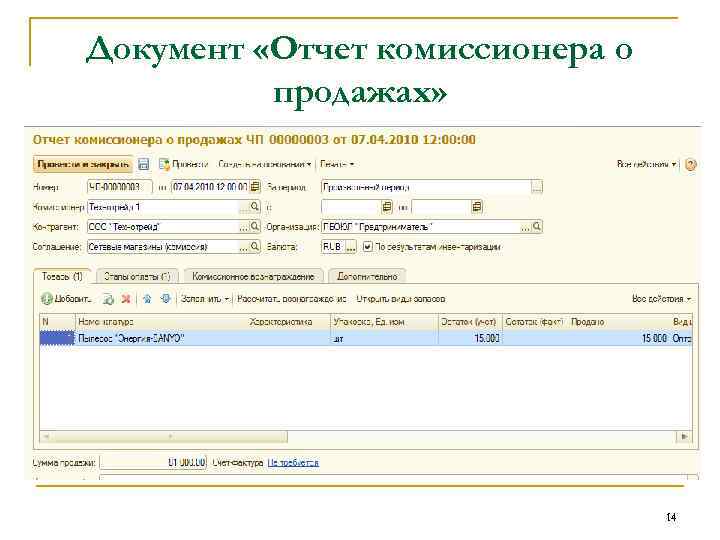Select row Пылесос "Энергия-SANYO"

[366, 338]
